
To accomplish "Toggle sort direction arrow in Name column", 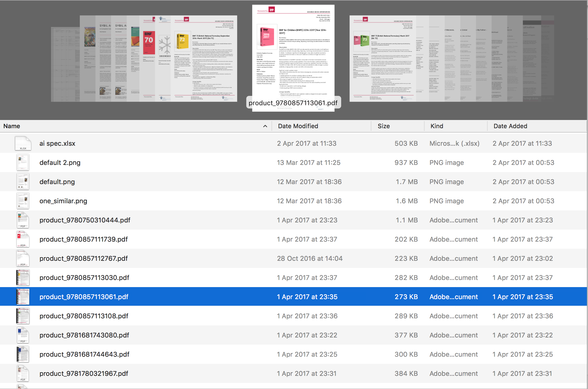I will tap(265, 126).
